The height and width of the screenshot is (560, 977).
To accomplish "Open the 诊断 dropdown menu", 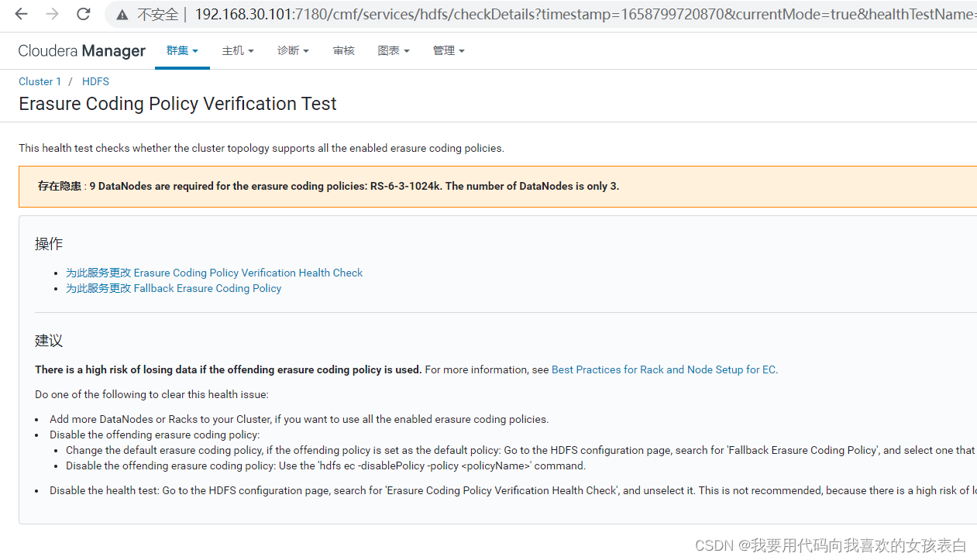I will 293,51.
